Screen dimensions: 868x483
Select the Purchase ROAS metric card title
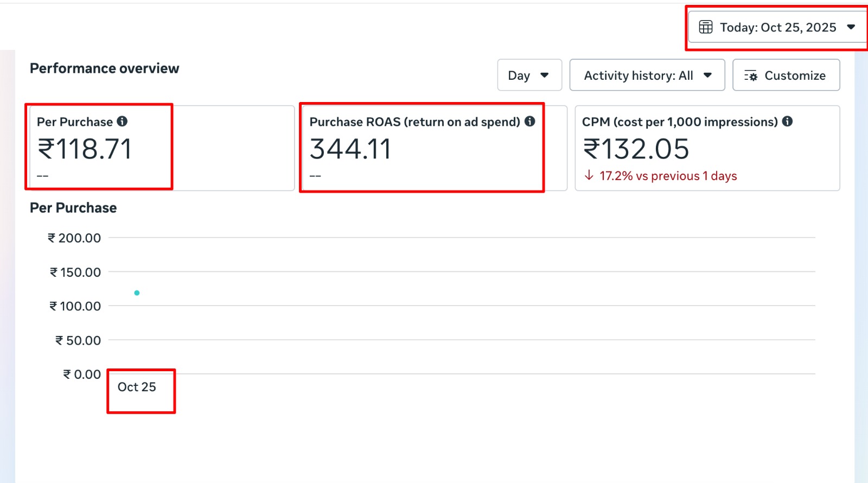(414, 122)
